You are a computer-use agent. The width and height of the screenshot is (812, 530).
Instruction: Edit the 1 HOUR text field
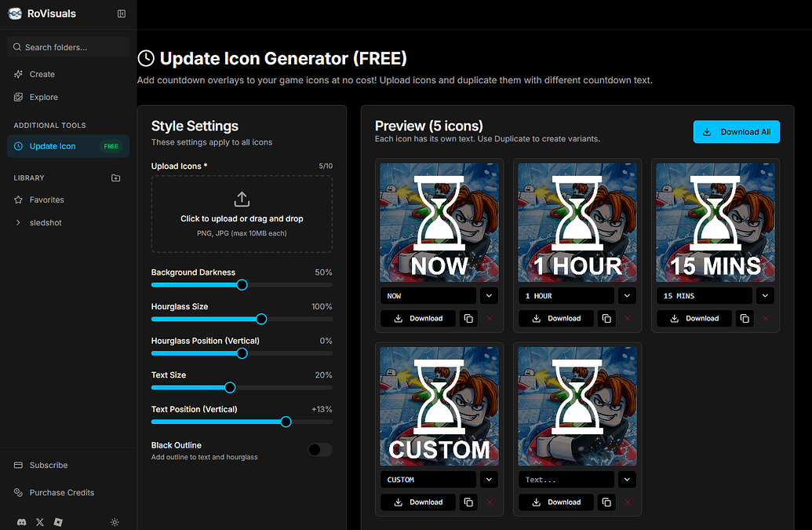click(566, 296)
